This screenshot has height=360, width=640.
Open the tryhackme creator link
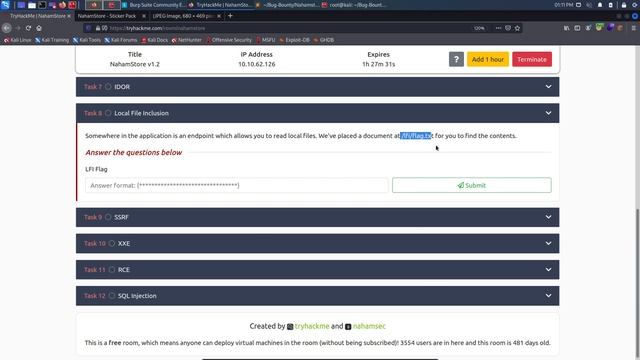312,326
